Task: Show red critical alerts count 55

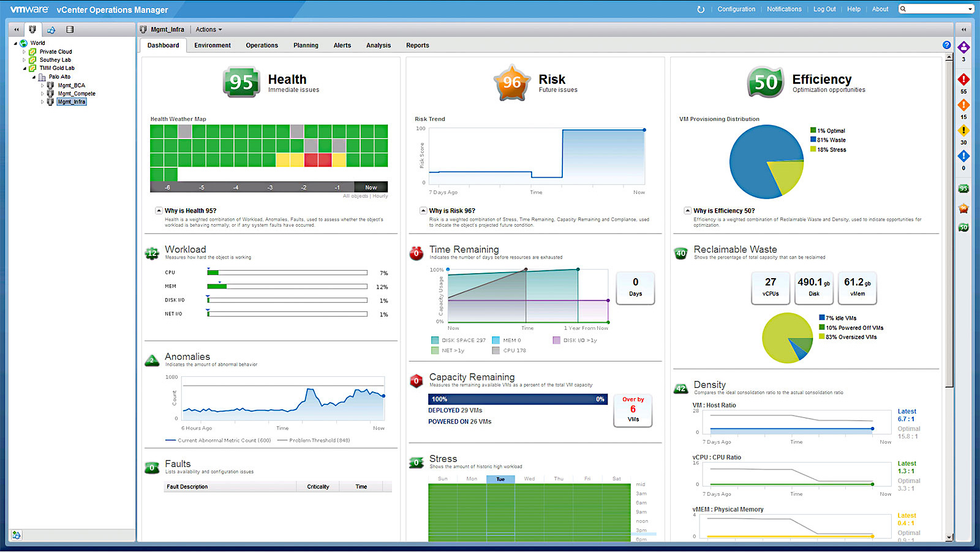Action: click(963, 80)
